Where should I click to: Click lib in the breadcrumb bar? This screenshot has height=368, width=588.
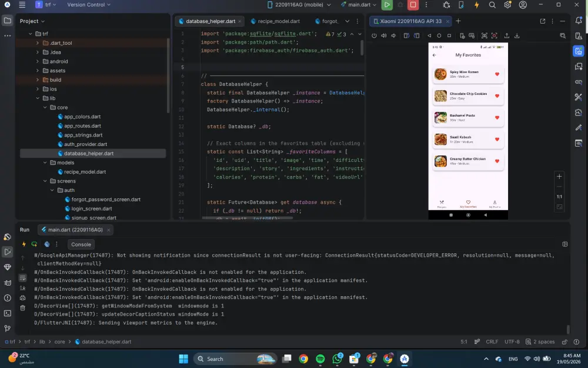(x=42, y=342)
